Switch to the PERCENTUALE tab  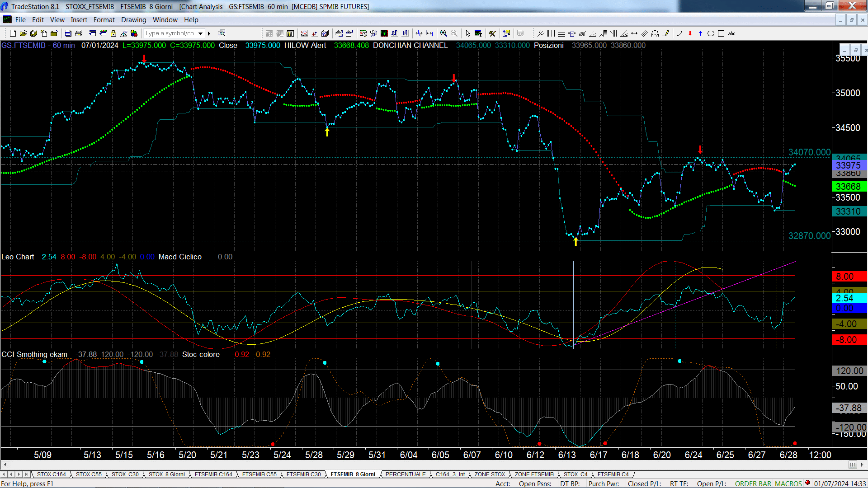[406, 474]
